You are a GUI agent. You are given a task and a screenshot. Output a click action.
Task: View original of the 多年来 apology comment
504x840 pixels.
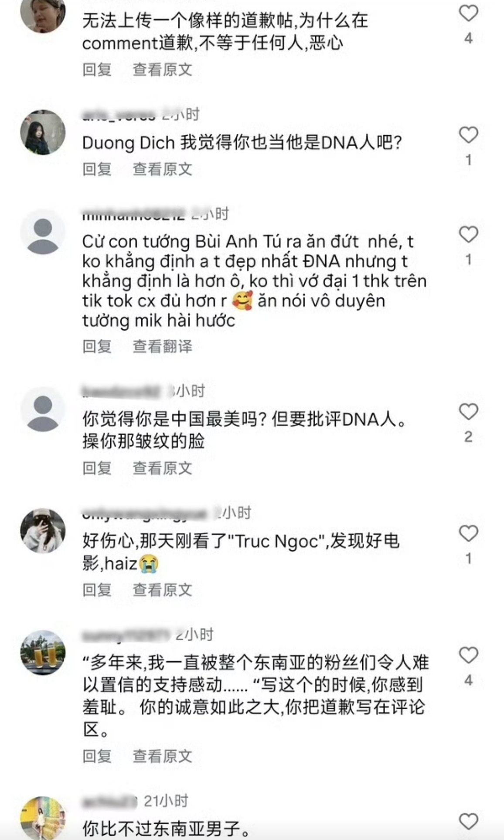pyautogui.click(x=162, y=756)
